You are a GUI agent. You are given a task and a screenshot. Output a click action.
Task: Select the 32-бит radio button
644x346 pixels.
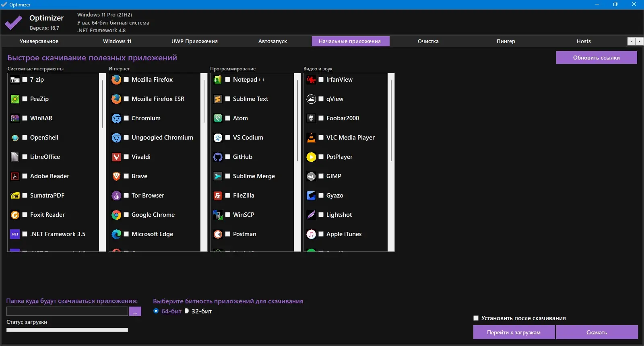tap(186, 311)
